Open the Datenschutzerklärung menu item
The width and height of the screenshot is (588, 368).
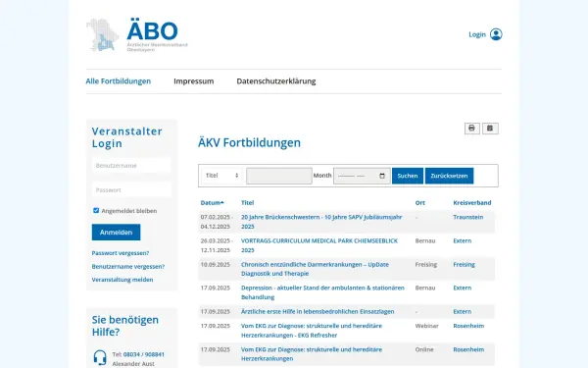(x=276, y=81)
